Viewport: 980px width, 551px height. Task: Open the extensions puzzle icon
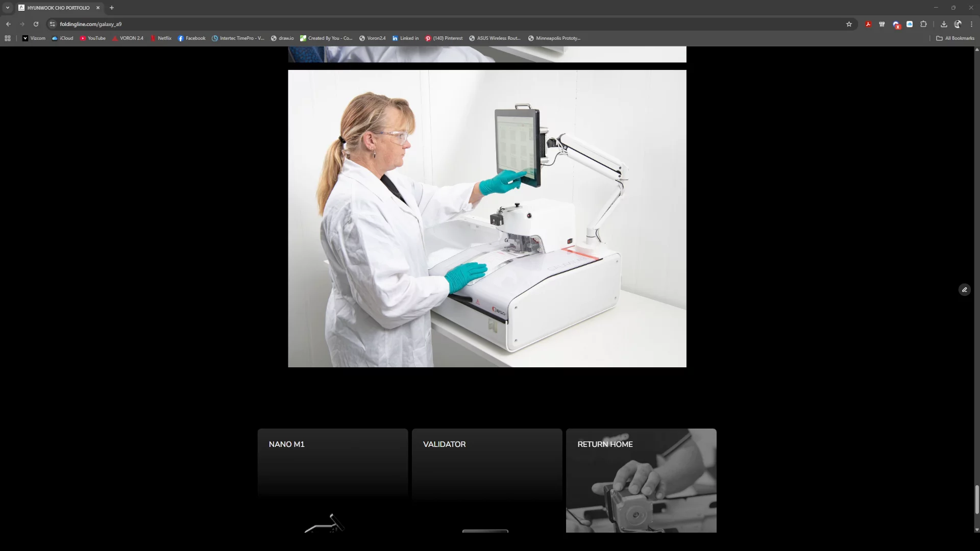click(x=923, y=24)
